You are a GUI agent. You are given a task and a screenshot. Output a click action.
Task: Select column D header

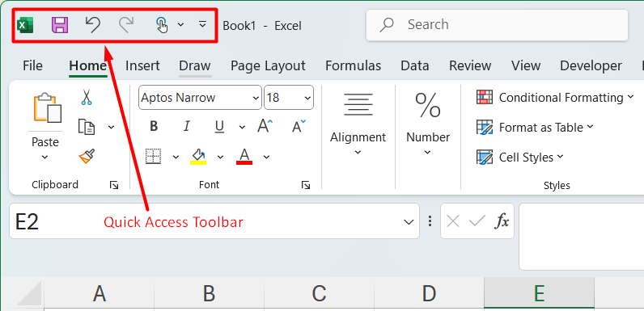click(429, 294)
